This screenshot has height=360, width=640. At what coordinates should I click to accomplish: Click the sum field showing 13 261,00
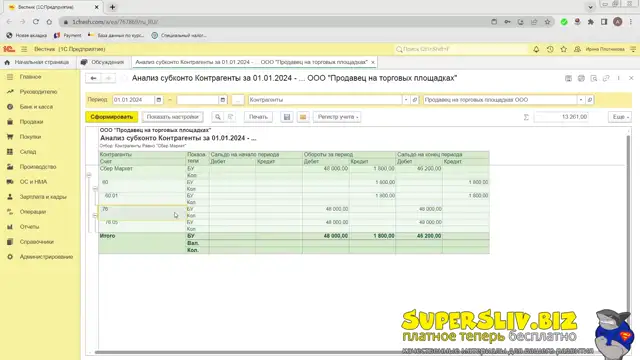tap(561, 117)
